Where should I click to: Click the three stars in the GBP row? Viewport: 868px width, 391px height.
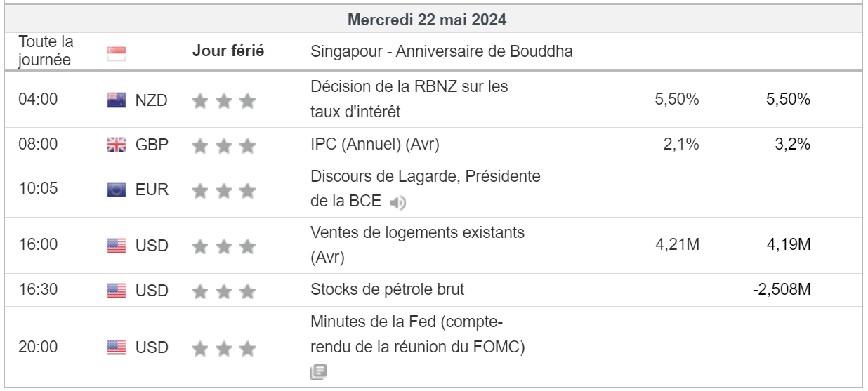[224, 146]
